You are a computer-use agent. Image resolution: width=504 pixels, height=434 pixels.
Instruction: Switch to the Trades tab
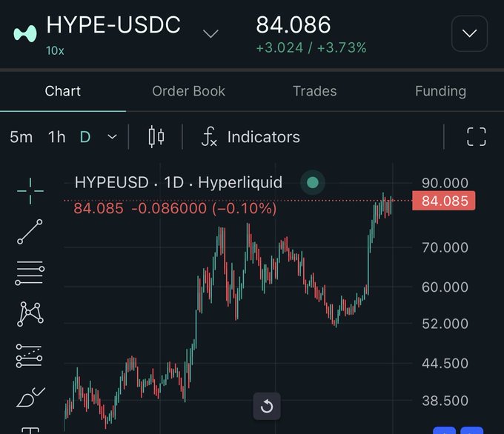tap(315, 91)
